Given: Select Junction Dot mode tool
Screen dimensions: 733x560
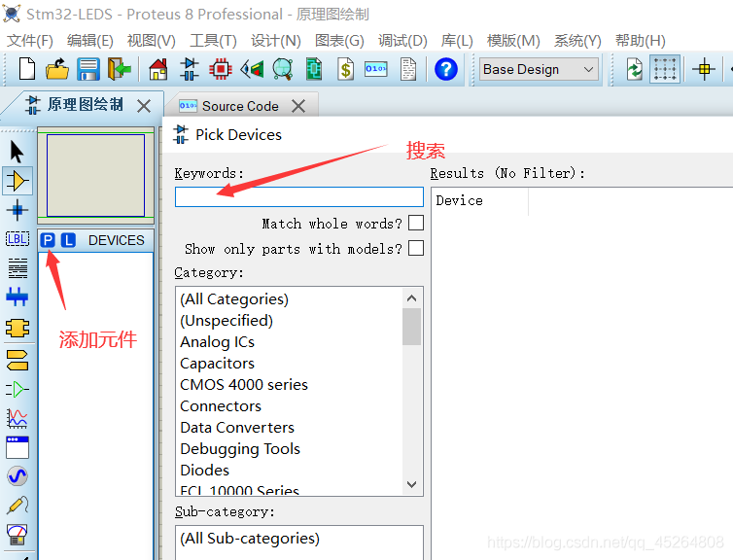Looking at the screenshot, I should tap(17, 210).
